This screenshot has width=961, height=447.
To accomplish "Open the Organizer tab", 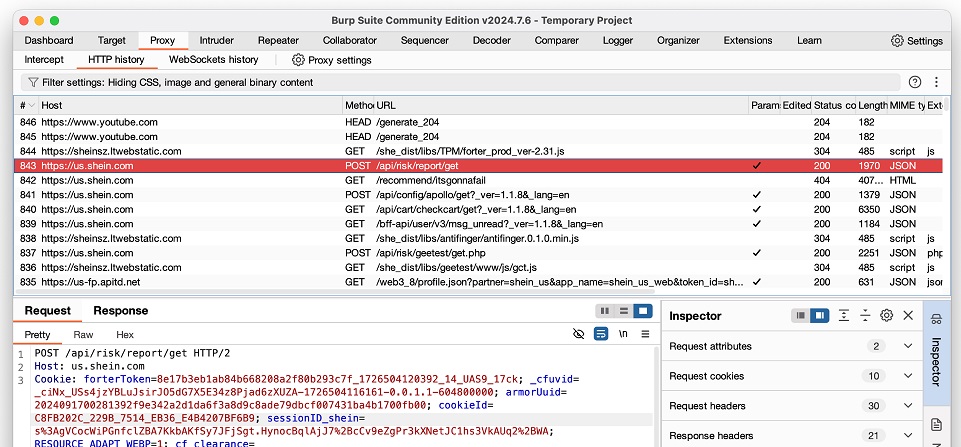I will click(x=678, y=40).
